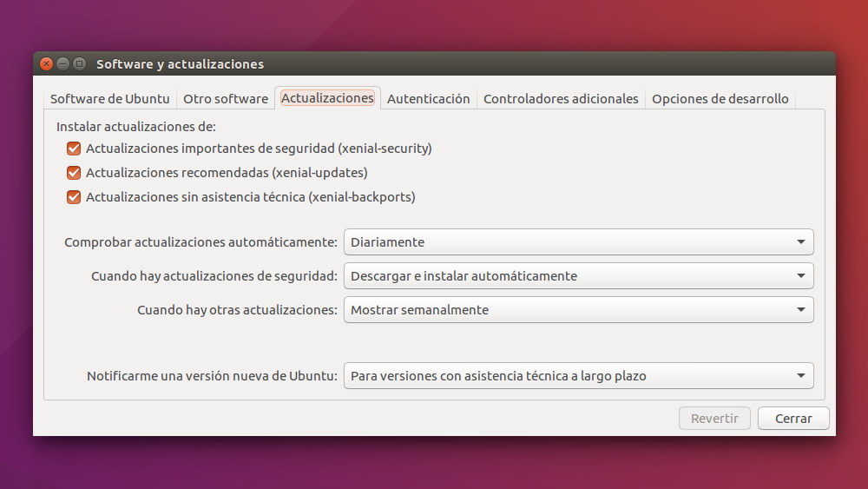This screenshot has width=868, height=489.
Task: Click the 'Software y actualizaciones' title text
Action: [180, 64]
